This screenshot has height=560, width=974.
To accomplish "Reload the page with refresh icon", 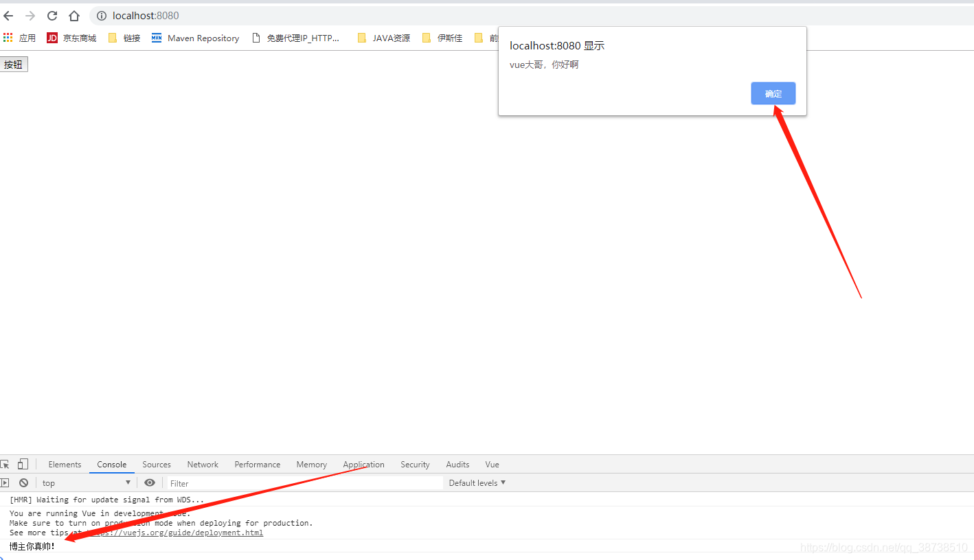I will [x=52, y=16].
